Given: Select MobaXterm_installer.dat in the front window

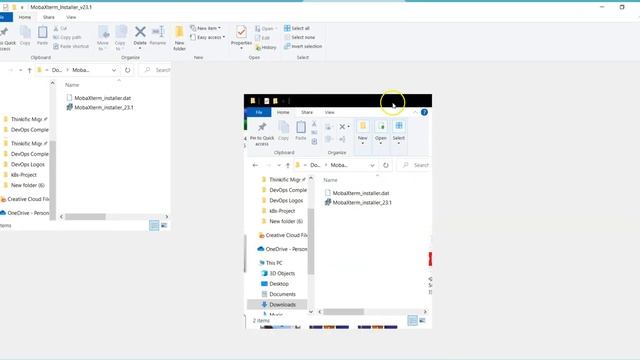Looking at the screenshot, I should pyautogui.click(x=357, y=193).
